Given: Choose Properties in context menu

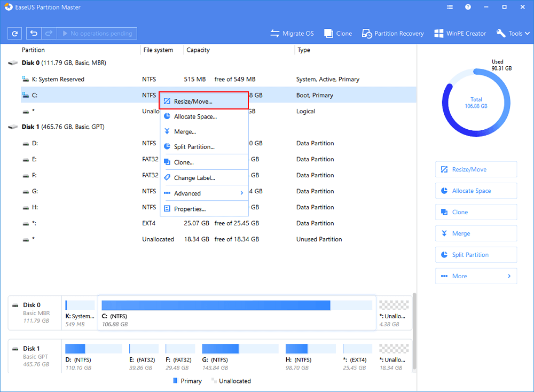Looking at the screenshot, I should point(204,209).
